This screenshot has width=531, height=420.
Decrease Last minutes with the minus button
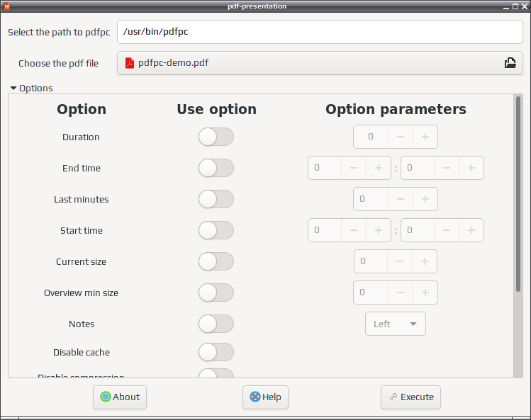pyautogui.click(x=401, y=199)
